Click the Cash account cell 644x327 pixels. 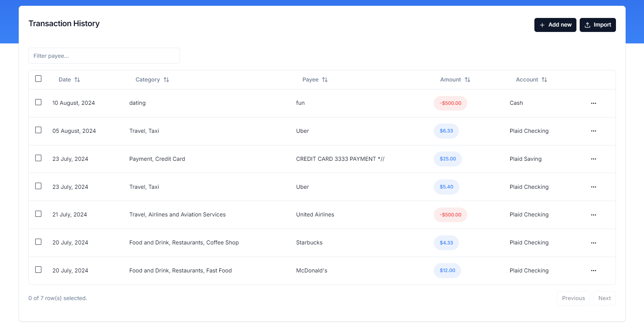(x=516, y=103)
